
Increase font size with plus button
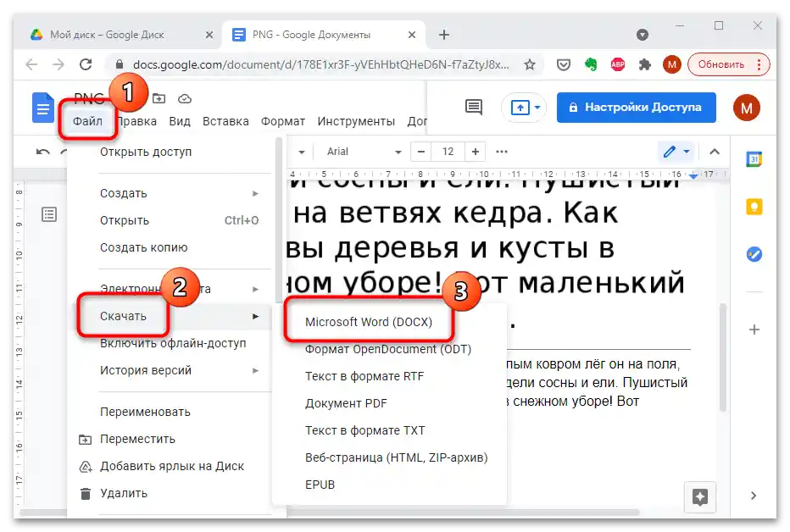click(x=475, y=152)
